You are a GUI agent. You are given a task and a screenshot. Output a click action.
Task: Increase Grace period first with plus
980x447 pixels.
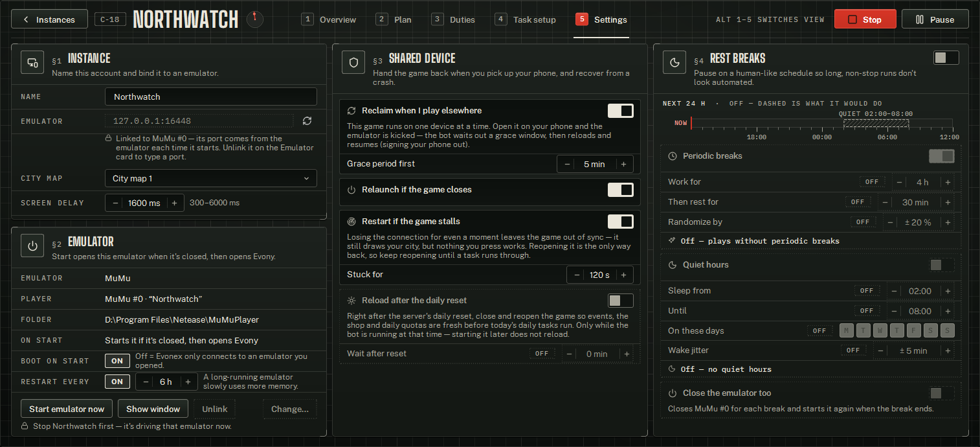click(x=623, y=164)
